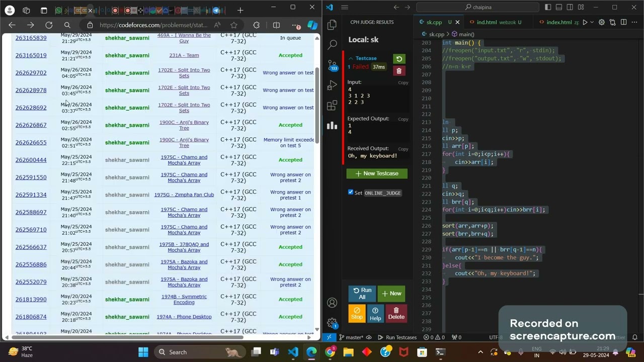Viewport: 644px width, 362px height.
Task: Click the New Testcase button
Action: coord(377,173)
